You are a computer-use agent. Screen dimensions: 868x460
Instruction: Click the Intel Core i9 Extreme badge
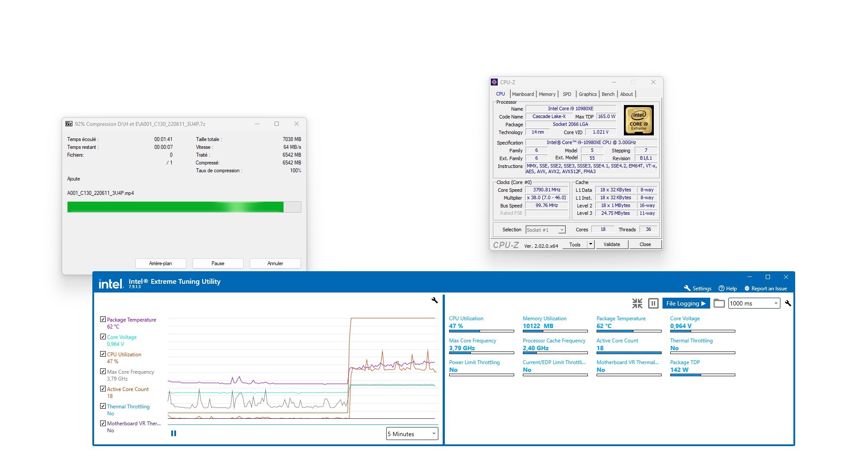[639, 120]
